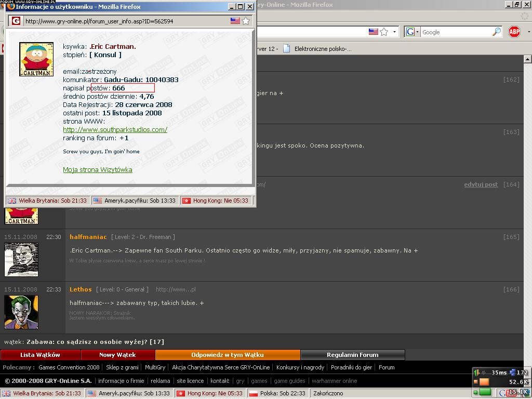The width and height of the screenshot is (532, 399).
Task: Click Hong Kong clock in main status bar
Action: coord(211,394)
